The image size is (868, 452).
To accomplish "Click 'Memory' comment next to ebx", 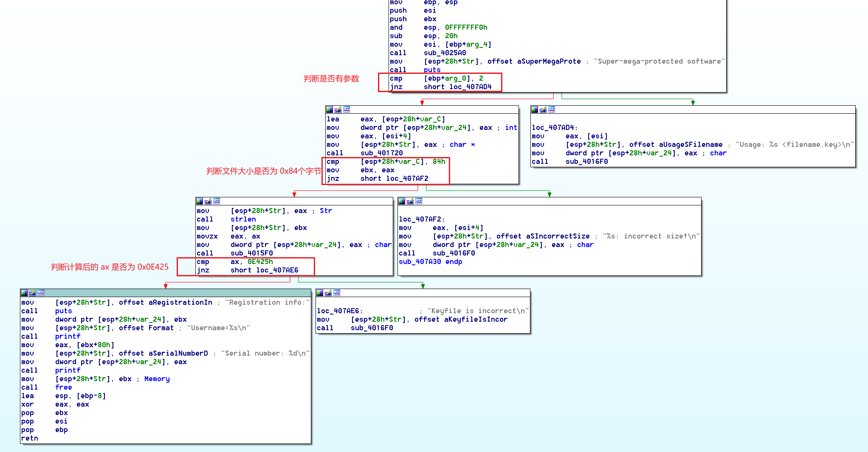I will (157, 379).
